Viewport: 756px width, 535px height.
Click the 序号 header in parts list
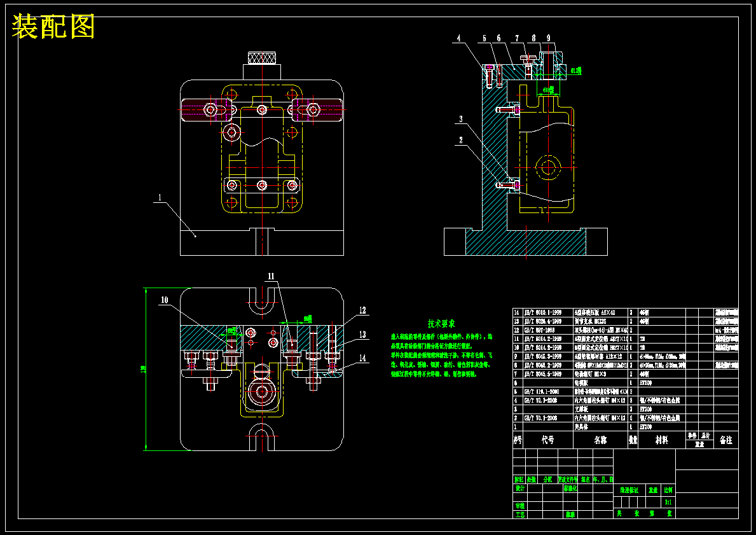click(518, 440)
